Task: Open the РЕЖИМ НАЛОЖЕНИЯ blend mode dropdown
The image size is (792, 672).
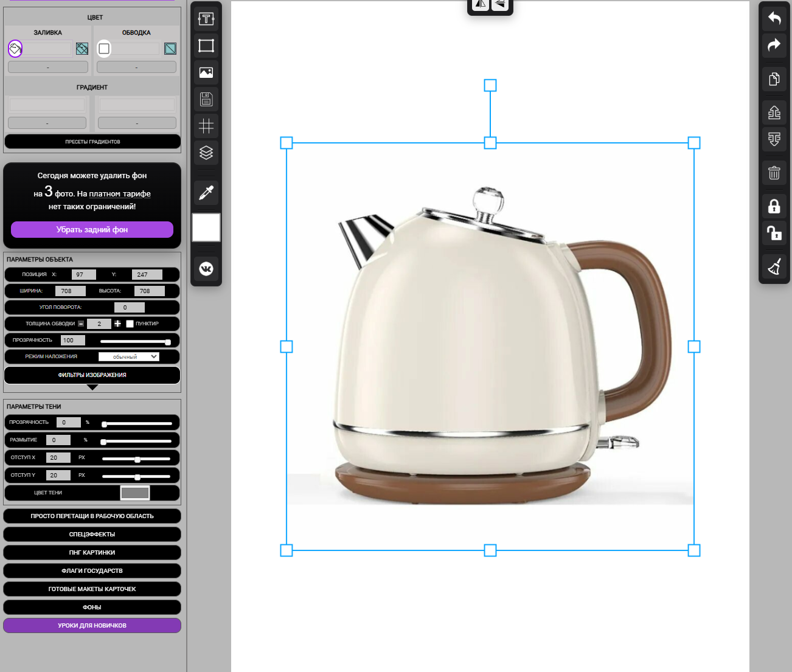Action: [x=129, y=356]
